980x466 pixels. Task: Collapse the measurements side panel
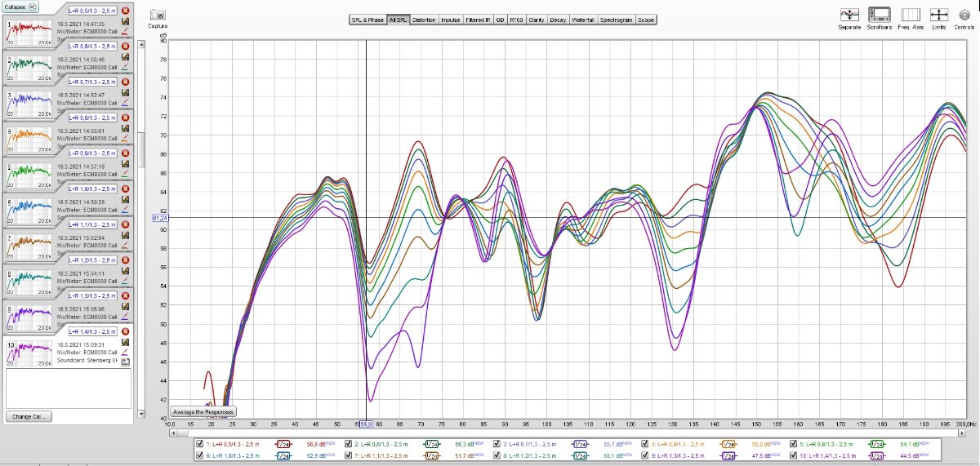click(21, 6)
